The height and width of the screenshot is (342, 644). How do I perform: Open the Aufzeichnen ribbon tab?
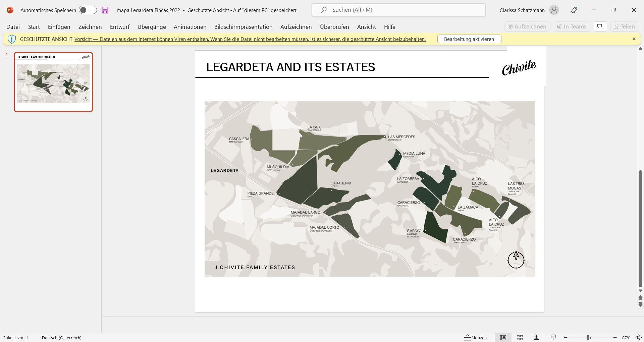296,27
